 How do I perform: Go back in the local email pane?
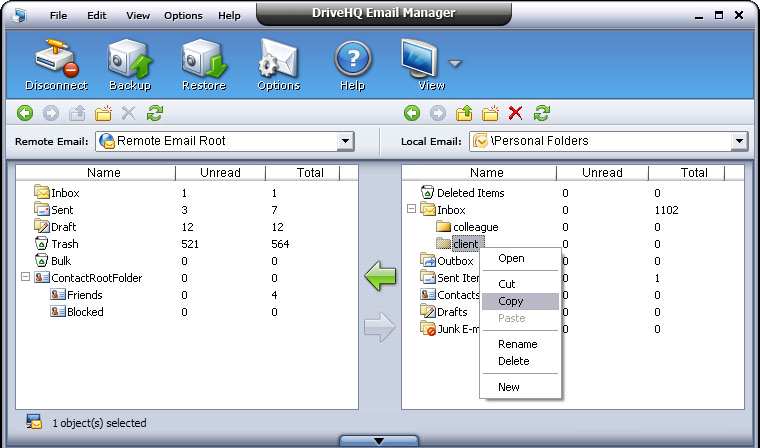(x=411, y=113)
